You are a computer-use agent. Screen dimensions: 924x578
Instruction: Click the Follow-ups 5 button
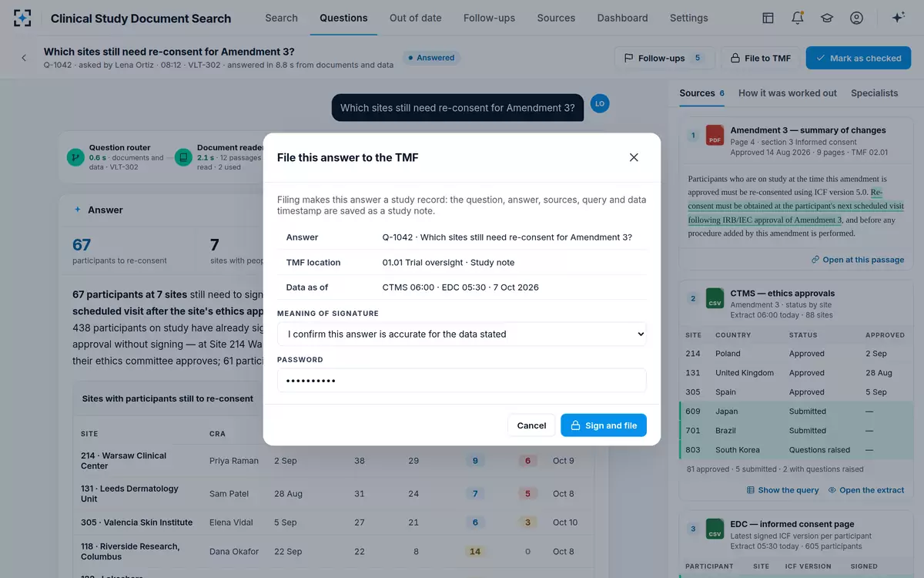[665, 58]
